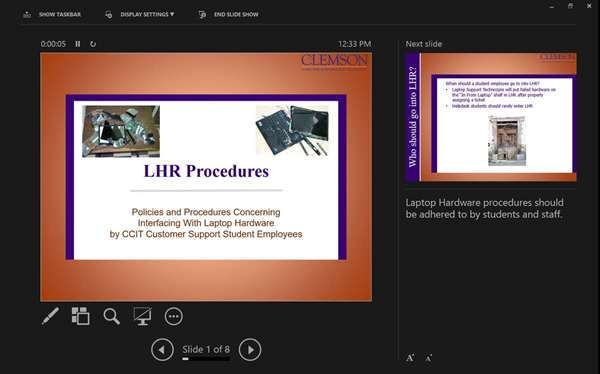The height and width of the screenshot is (374, 600).
Task: Click the Next slide label
Action: click(x=424, y=44)
